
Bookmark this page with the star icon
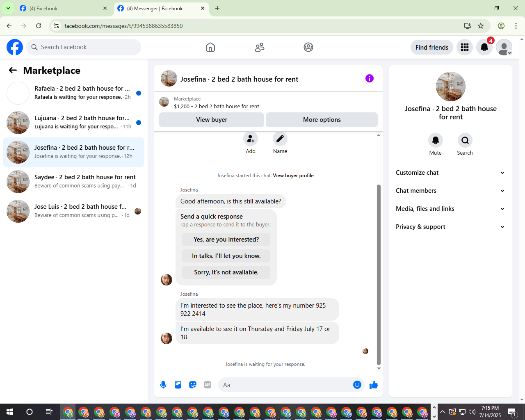(481, 26)
